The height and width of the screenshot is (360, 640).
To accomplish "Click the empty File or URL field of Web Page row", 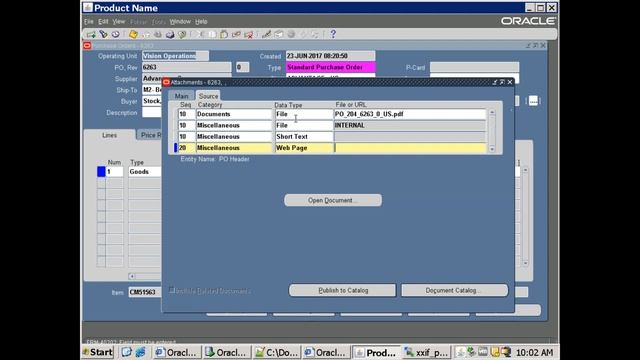I will coord(410,148).
